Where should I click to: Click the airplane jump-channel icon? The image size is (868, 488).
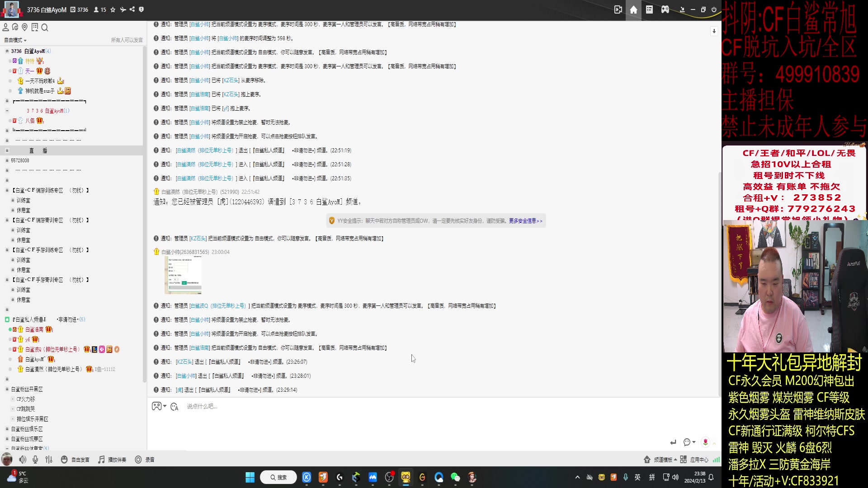[x=123, y=9]
